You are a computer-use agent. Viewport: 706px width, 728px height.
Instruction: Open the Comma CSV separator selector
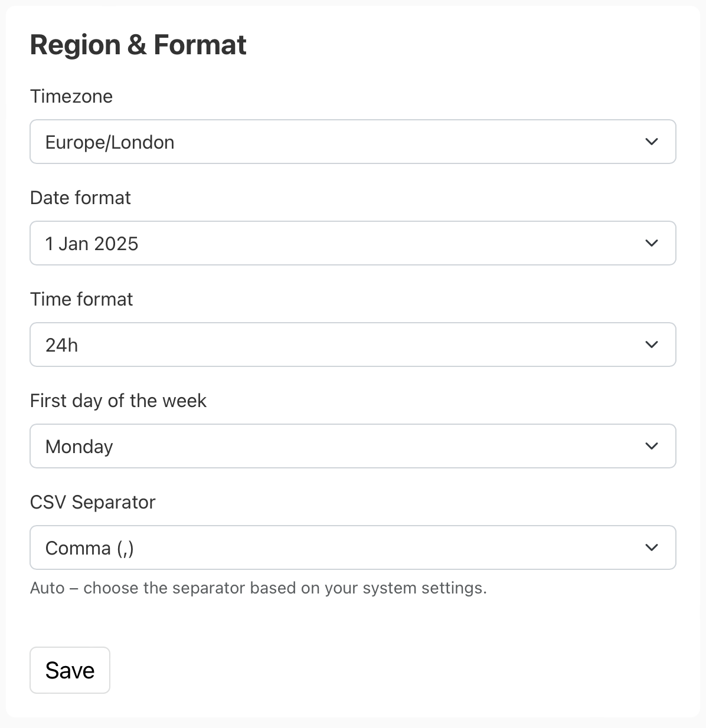point(353,547)
